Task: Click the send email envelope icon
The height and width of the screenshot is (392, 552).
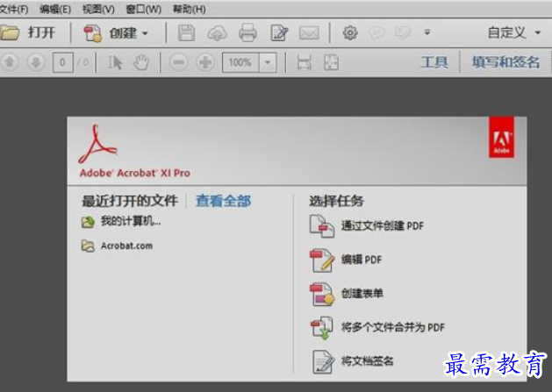Action: click(x=309, y=33)
